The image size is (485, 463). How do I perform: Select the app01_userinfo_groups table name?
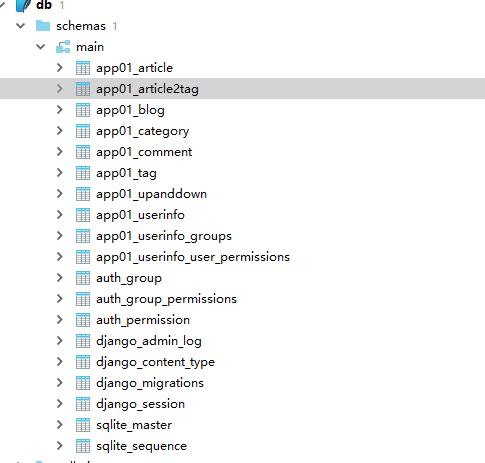pos(164,236)
